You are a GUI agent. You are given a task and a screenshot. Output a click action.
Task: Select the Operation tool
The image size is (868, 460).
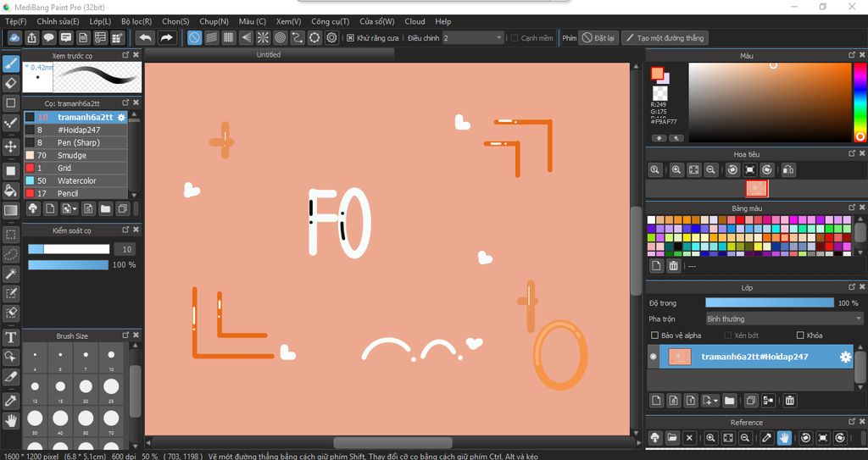(10, 357)
